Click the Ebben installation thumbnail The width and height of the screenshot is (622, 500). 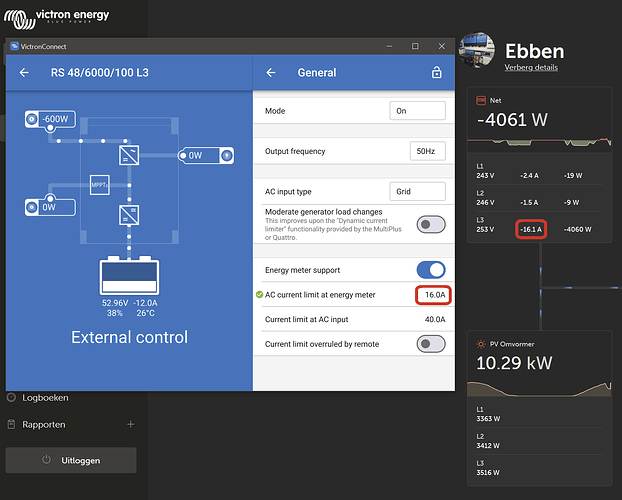pyautogui.click(x=477, y=50)
